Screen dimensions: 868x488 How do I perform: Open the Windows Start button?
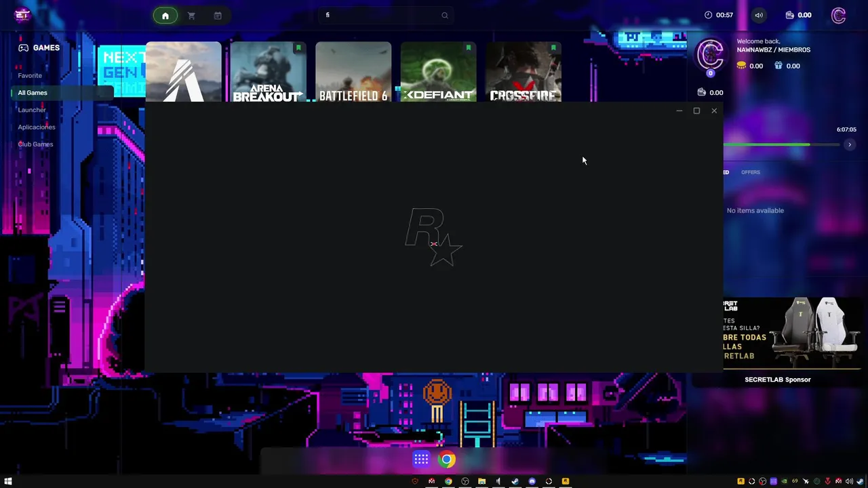click(x=8, y=481)
